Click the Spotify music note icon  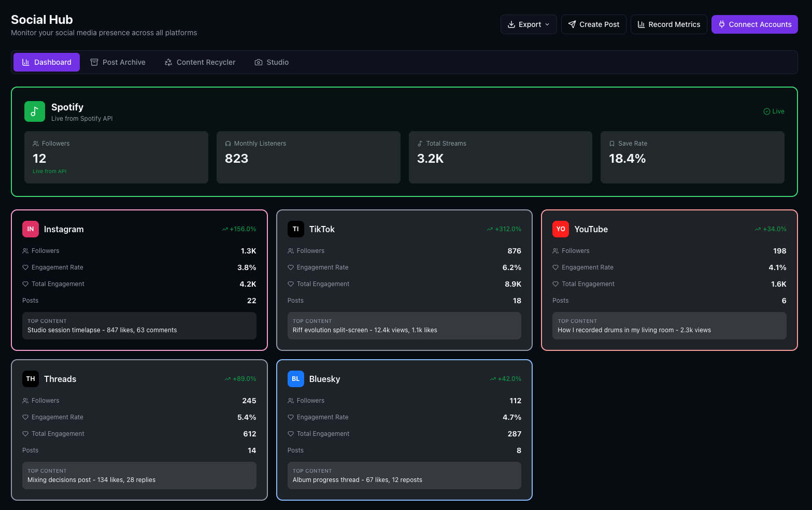[34, 111]
